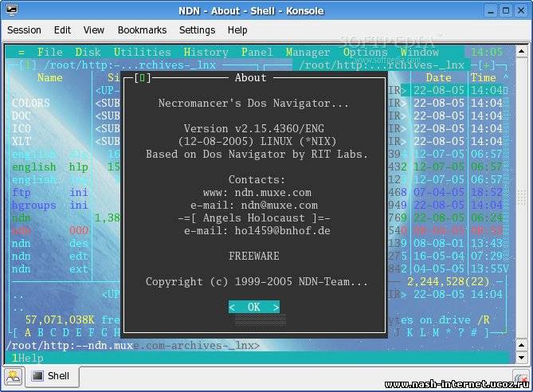Select drive A in left drive line
This screenshot has width=533, height=392.
tap(28, 332)
